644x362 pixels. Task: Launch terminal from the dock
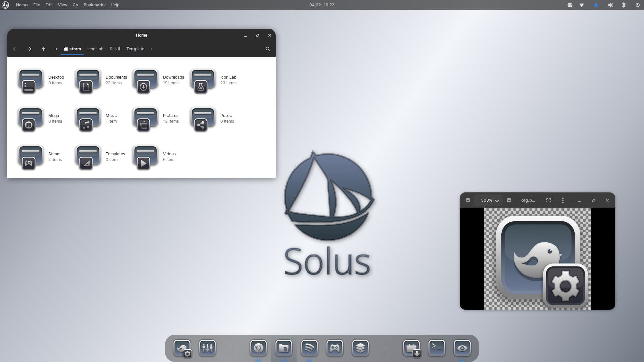[x=437, y=348]
